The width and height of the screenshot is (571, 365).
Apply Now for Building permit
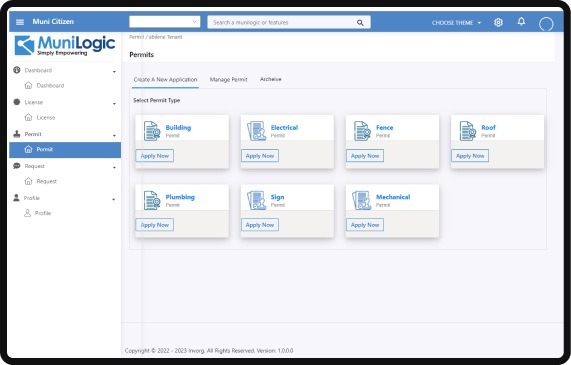pyautogui.click(x=155, y=156)
